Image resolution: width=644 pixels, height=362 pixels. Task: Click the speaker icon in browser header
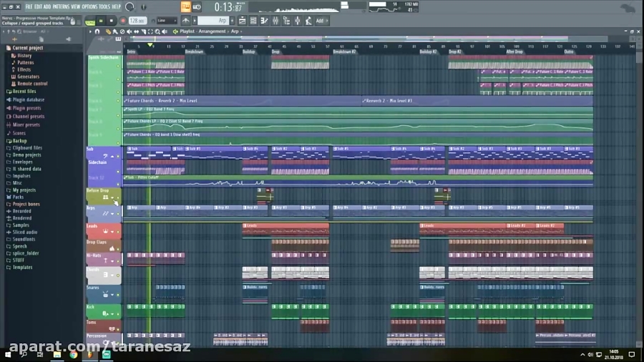(x=68, y=39)
